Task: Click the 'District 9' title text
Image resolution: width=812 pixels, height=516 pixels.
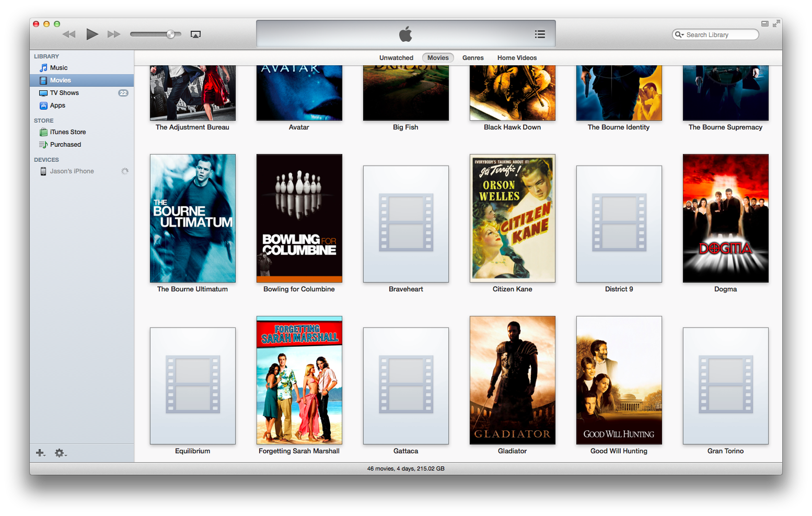Action: [x=619, y=289]
